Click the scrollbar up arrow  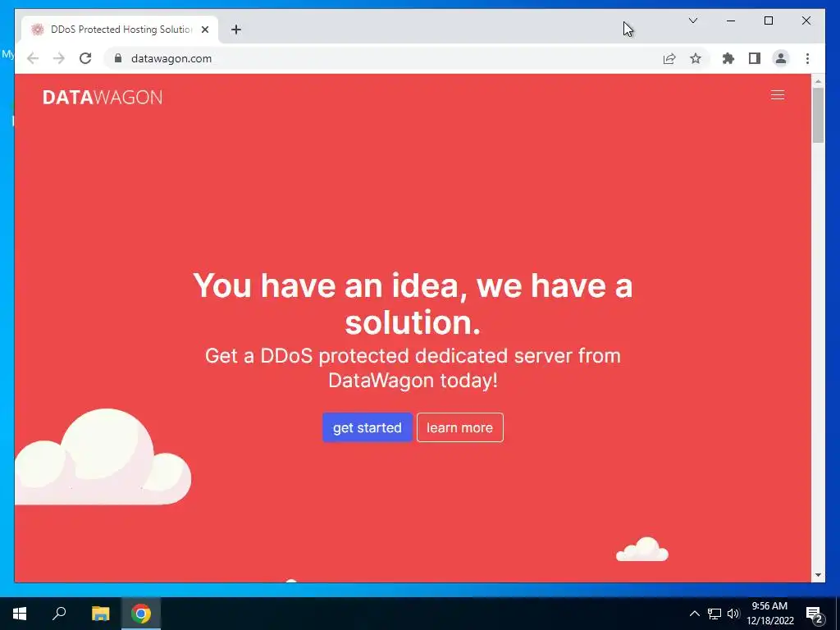[818, 82]
